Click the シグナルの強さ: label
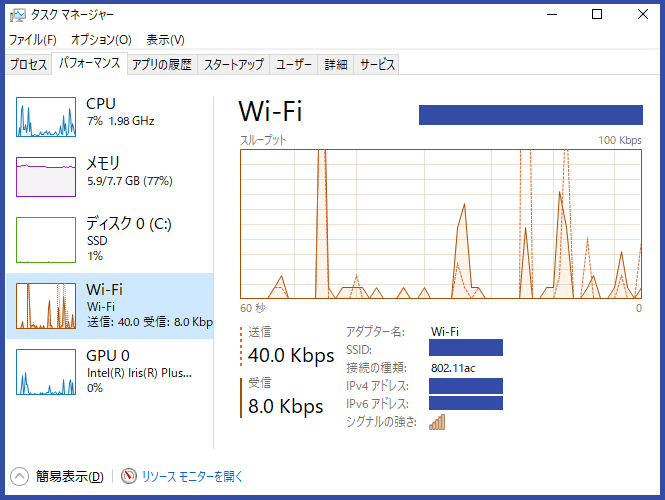Screen dimensions: 665x500 coord(381,422)
